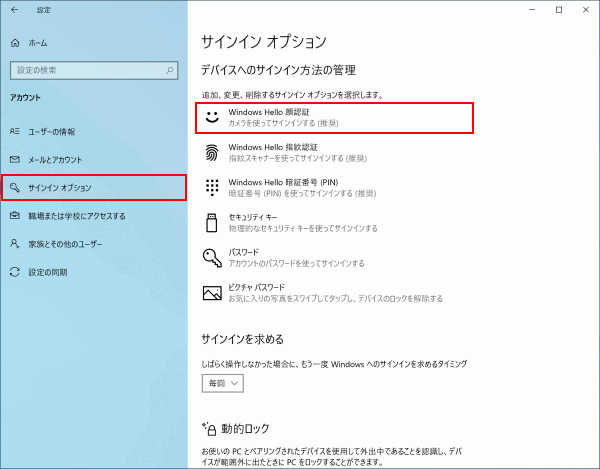The height and width of the screenshot is (469, 600).
Task: Close the 設定 window
Action: (586, 10)
